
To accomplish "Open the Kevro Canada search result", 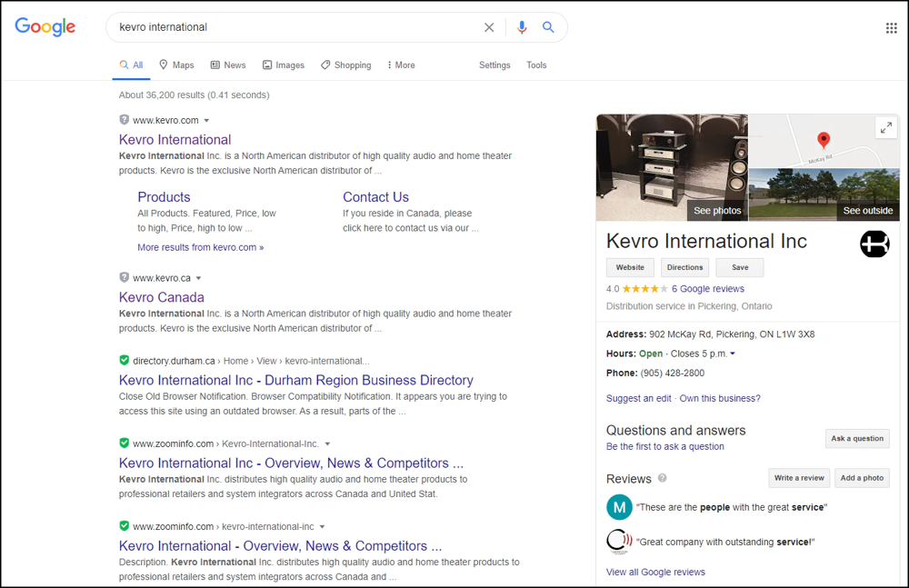I will [x=162, y=297].
